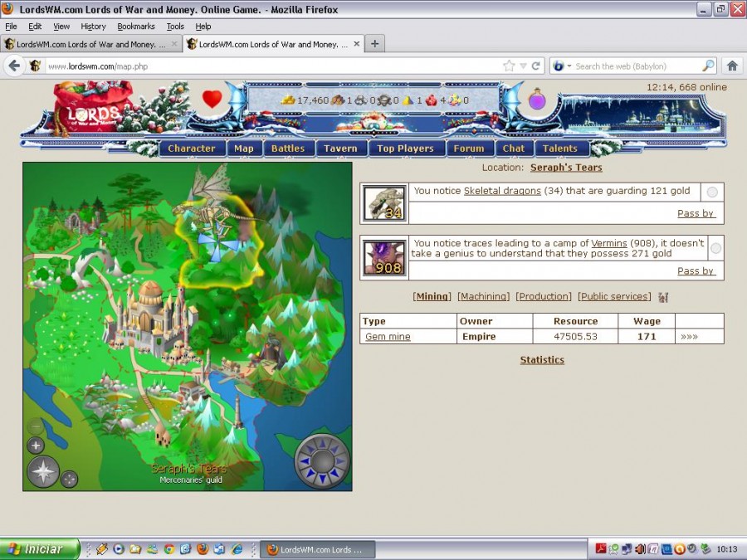The width and height of the screenshot is (747, 560).
Task: Click the Vermins portrait thumbnail
Action: coord(384,258)
